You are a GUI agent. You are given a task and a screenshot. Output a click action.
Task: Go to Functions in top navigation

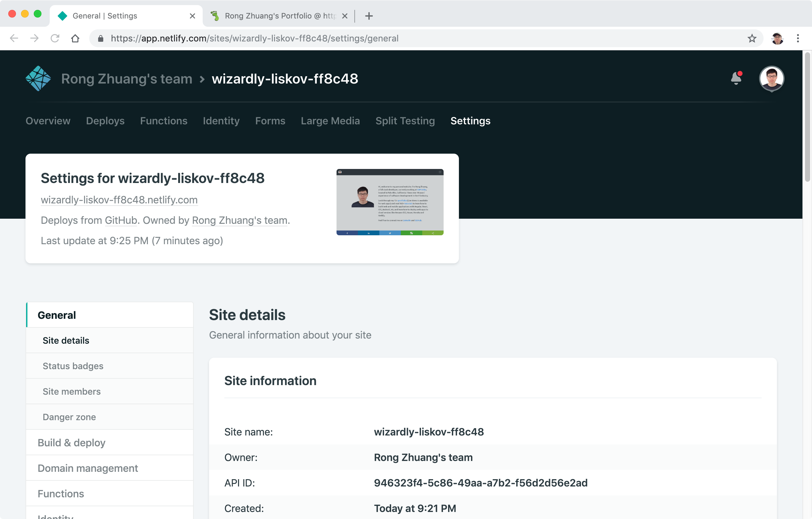point(163,121)
